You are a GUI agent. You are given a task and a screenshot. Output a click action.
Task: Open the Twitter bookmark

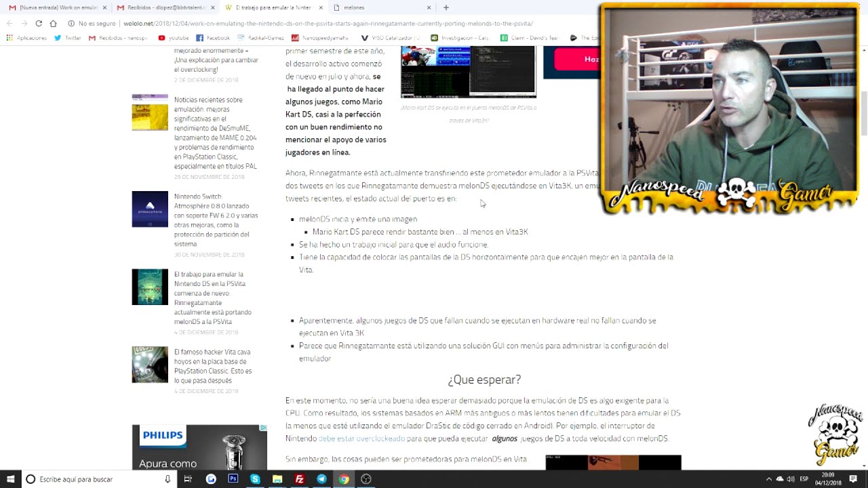(x=68, y=38)
